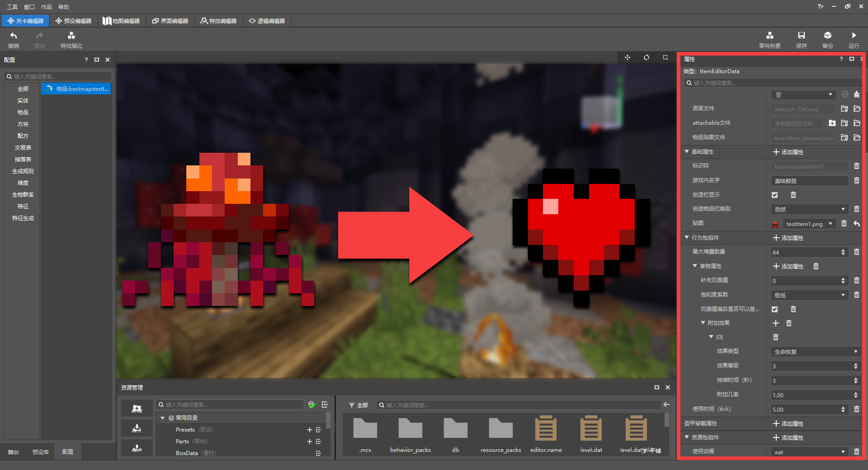Screen dimensions: 868x470
Task: Click 添加属性 beside 基础属性
Action: coord(788,152)
